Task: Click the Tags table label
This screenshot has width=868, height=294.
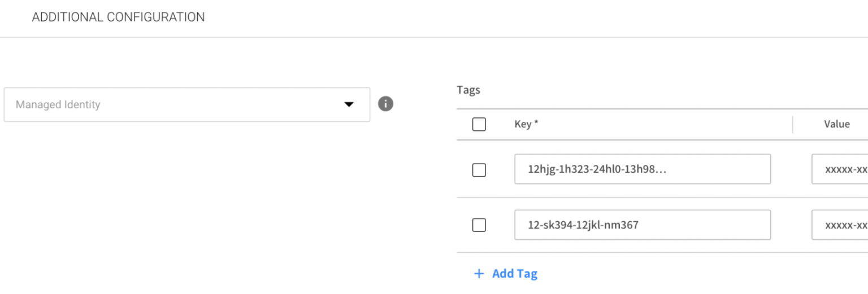Action: tap(468, 90)
